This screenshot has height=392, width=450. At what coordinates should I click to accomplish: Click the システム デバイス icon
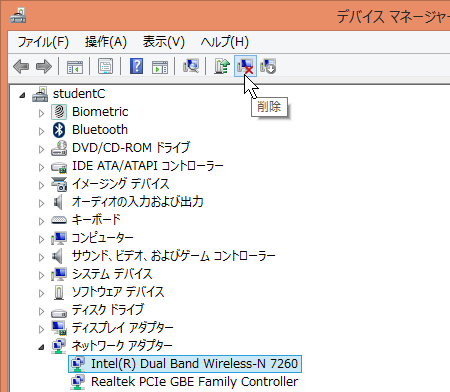click(x=59, y=274)
